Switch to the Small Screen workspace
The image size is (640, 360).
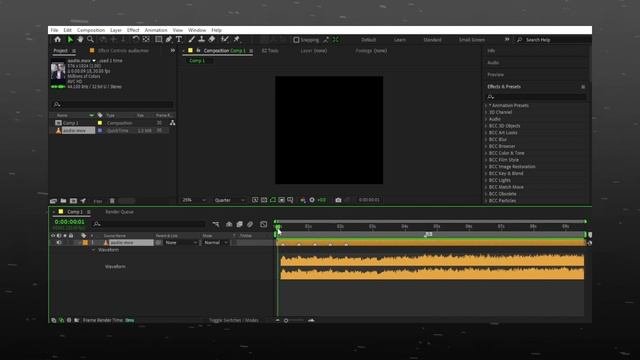(x=472, y=40)
